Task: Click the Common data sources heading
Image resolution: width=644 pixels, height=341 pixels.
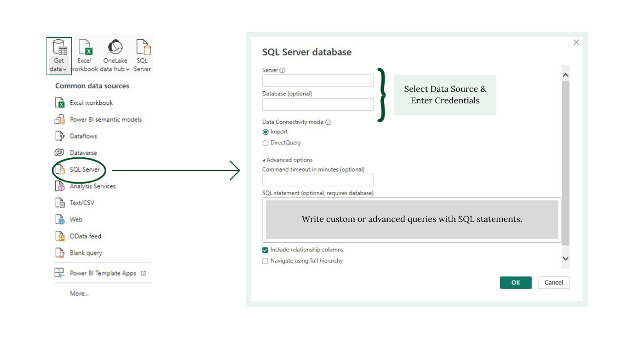Action: [92, 86]
